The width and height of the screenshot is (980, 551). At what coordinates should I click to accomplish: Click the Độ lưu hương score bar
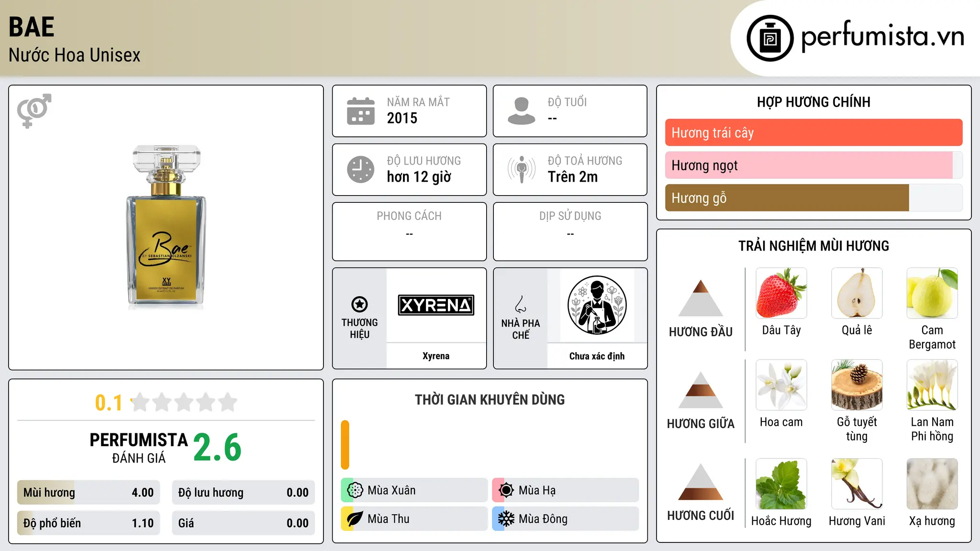[x=244, y=493]
